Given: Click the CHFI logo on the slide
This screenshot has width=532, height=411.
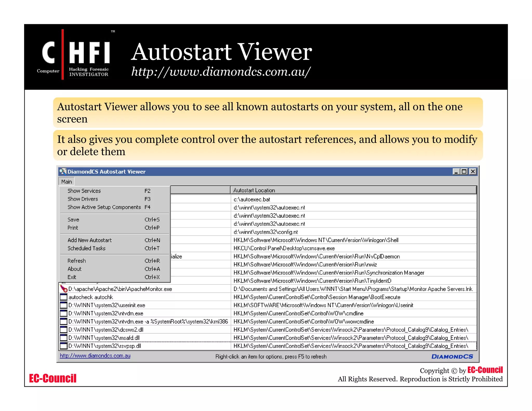Looking at the screenshot, I should pos(75,55).
